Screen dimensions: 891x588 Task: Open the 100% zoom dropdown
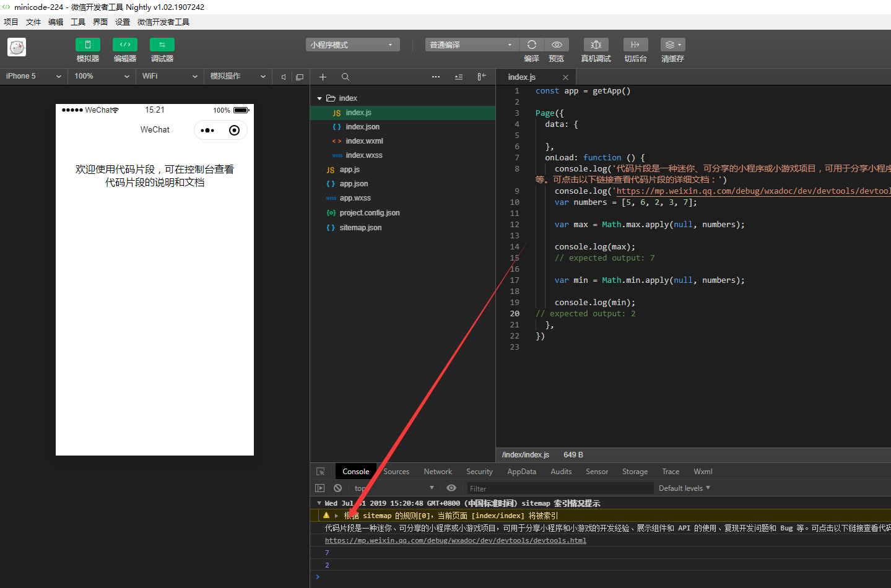[x=102, y=76]
